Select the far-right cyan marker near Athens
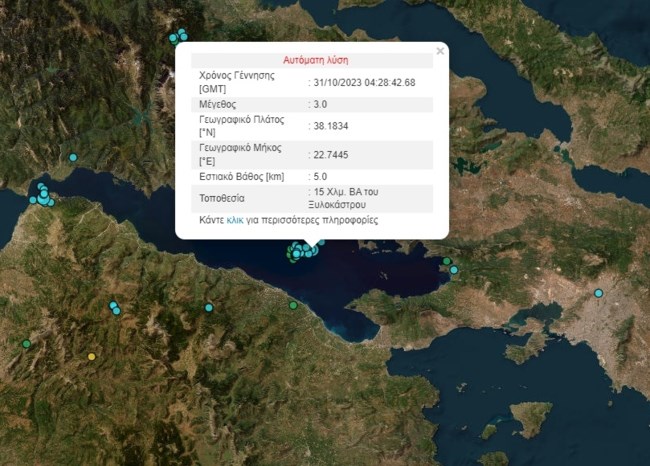Image resolution: width=650 pixels, height=466 pixels. 599,293
